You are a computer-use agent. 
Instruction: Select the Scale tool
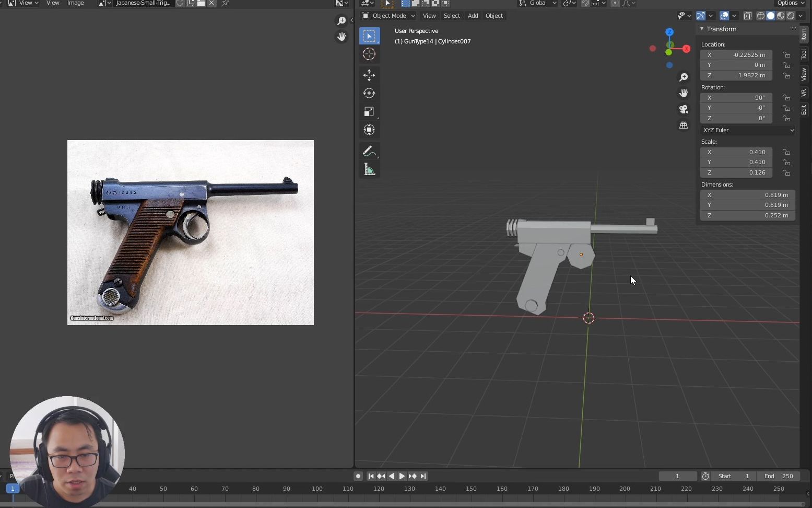pyautogui.click(x=369, y=111)
